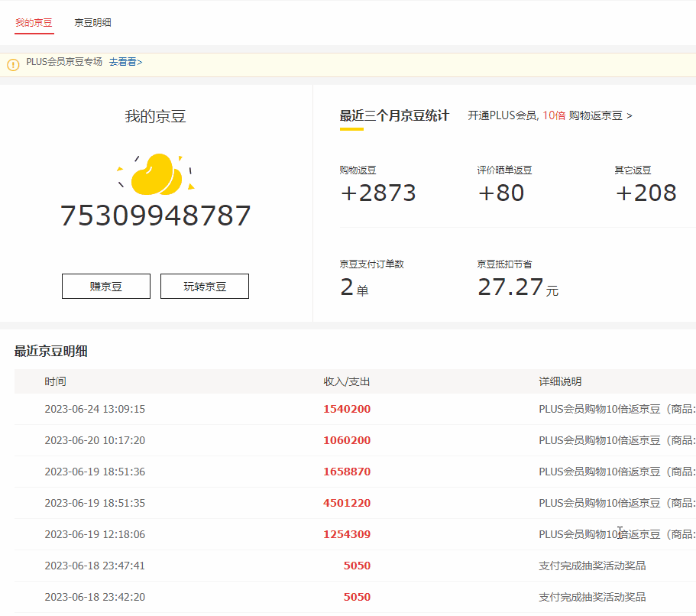
Task: Select the row dated 2023-06-19 18:51:36
Action: point(355,472)
